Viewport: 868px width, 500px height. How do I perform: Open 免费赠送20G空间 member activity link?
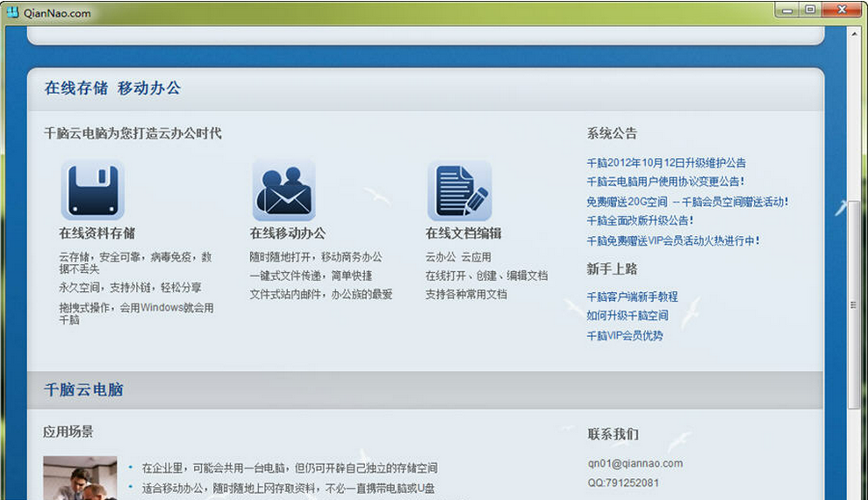[687, 202]
